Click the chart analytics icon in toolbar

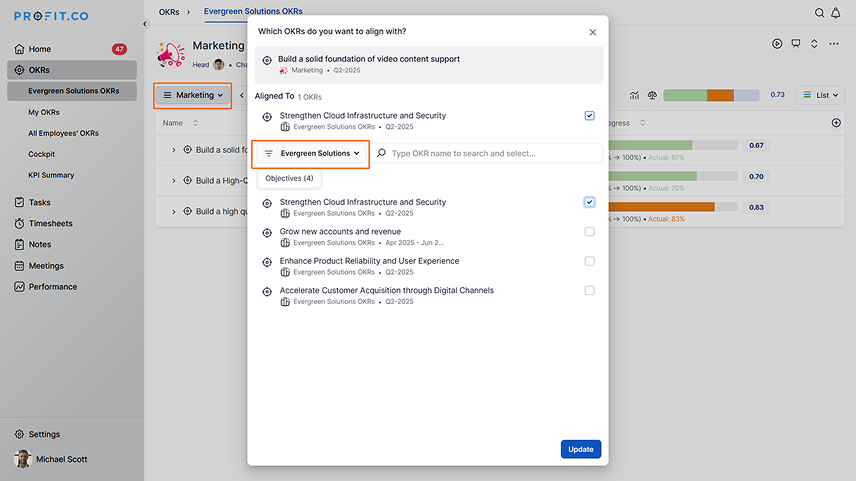pyautogui.click(x=634, y=95)
